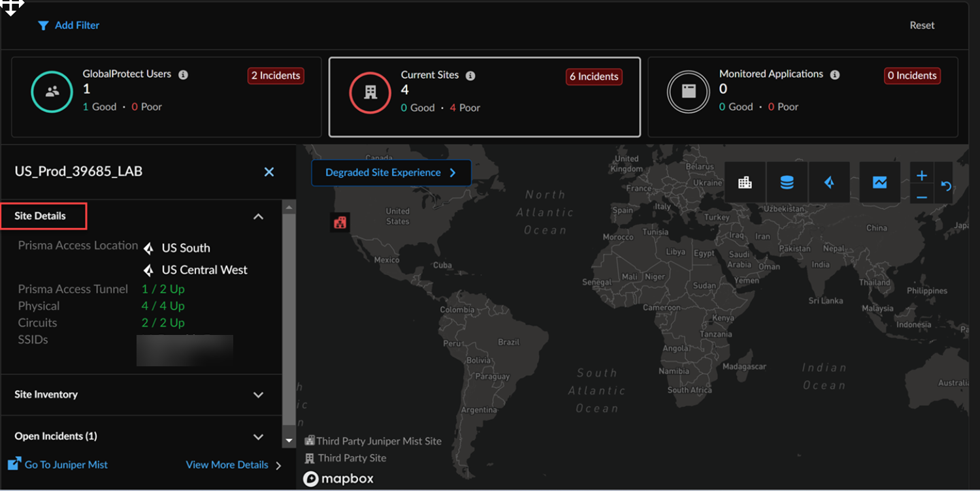The width and height of the screenshot is (980, 491).
Task: Toggle the Prisma Access location map layer icon
Action: 829,183
